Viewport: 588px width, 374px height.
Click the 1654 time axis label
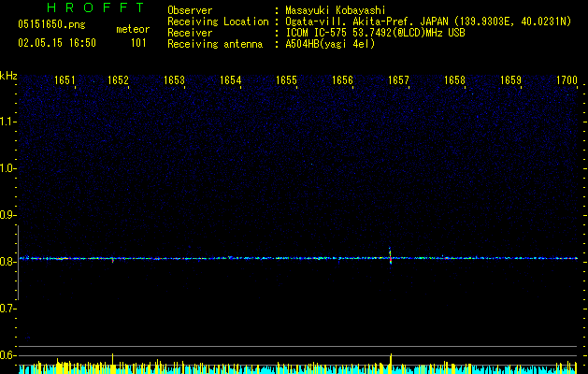pos(230,80)
